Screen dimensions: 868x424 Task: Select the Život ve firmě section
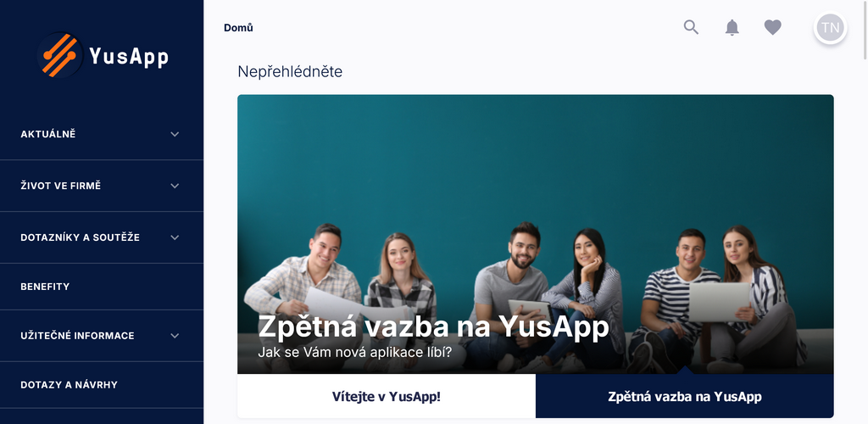[x=102, y=186]
